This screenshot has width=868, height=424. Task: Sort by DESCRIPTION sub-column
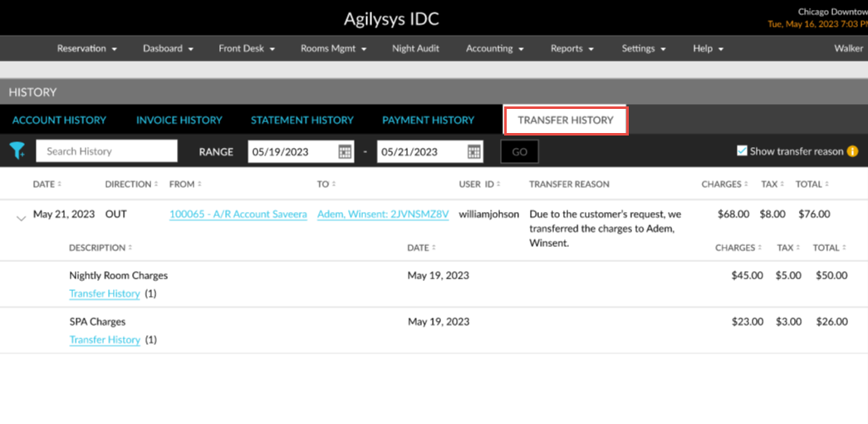101,248
